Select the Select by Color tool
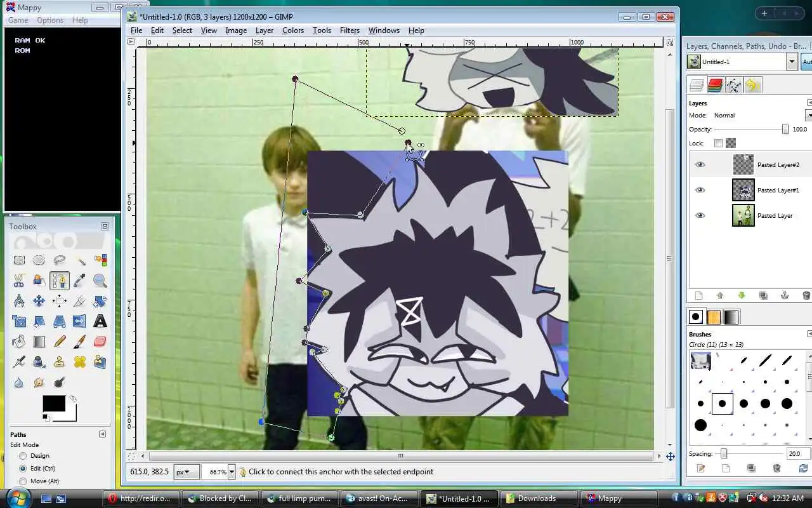The image size is (812, 508). point(100,260)
